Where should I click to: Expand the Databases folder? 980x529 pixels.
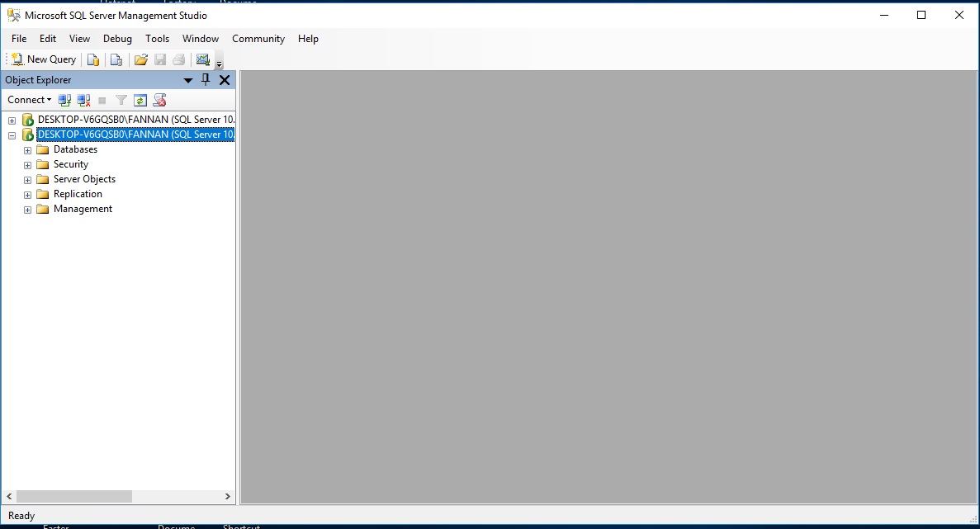click(27, 150)
